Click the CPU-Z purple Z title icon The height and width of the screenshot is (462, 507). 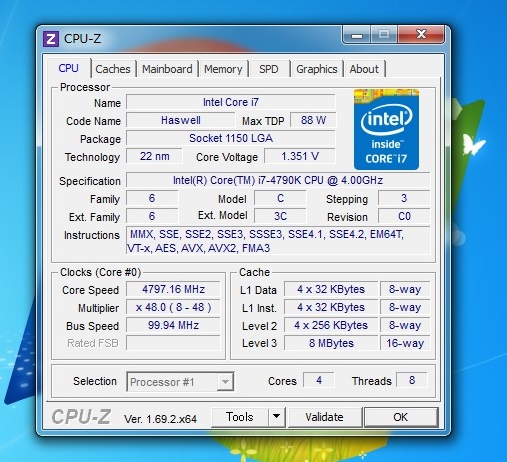tap(51, 39)
